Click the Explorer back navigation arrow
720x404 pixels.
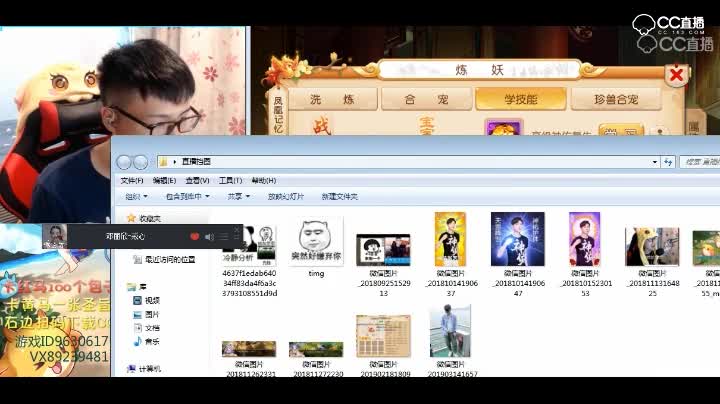click(x=124, y=162)
